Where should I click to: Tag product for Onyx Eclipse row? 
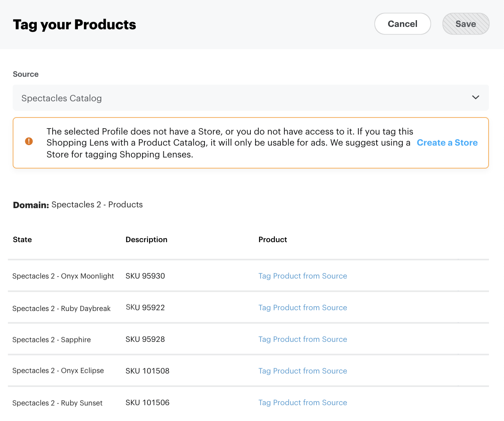coord(303,371)
